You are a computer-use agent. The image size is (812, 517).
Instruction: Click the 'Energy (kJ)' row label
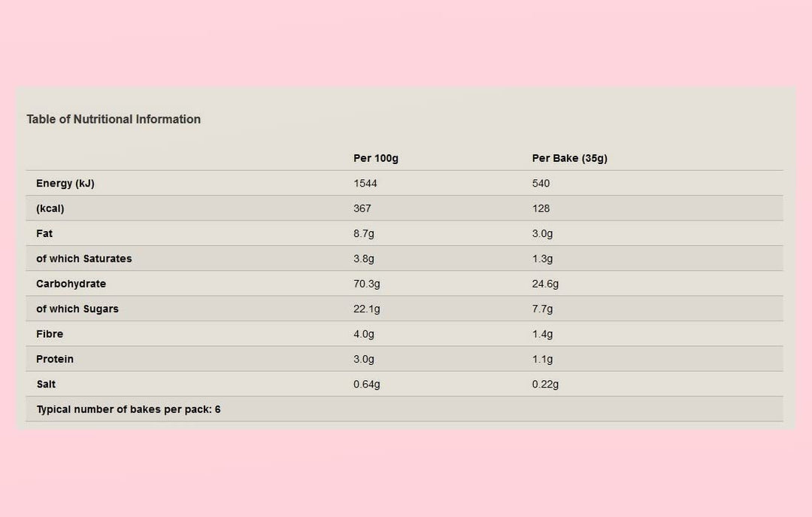coord(65,183)
